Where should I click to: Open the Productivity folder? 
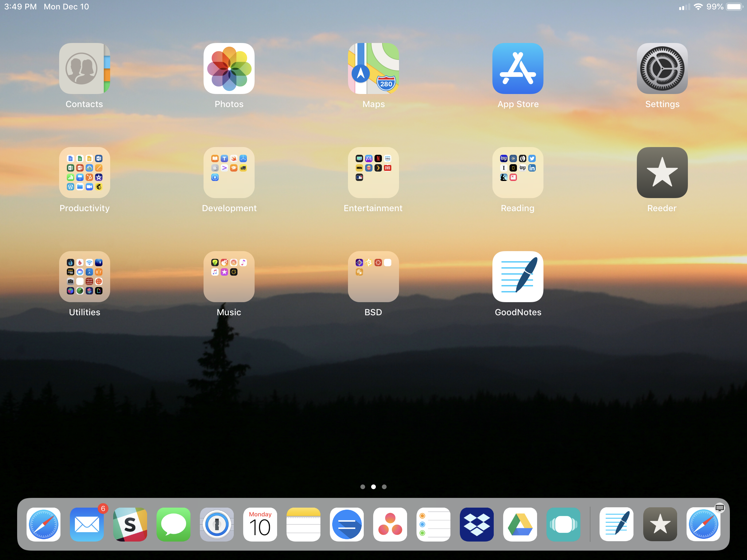[84, 173]
